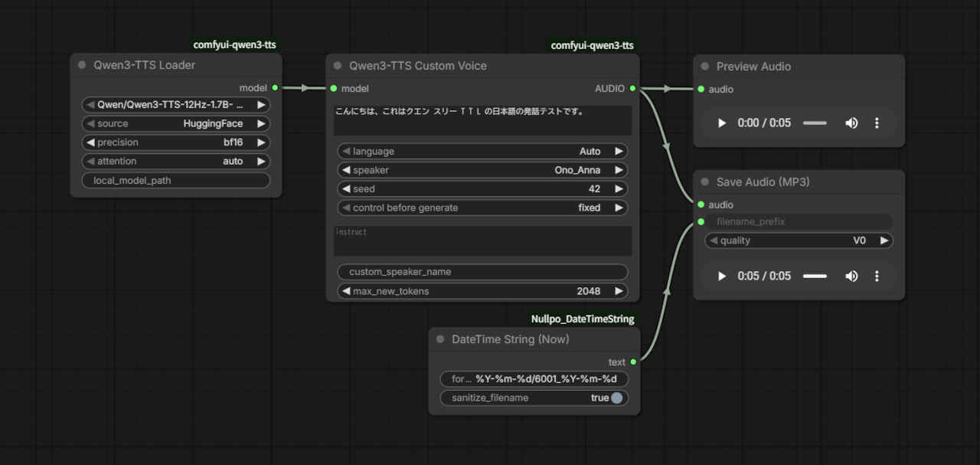Click the instruct text area
The image size is (980, 465).
pos(482,241)
